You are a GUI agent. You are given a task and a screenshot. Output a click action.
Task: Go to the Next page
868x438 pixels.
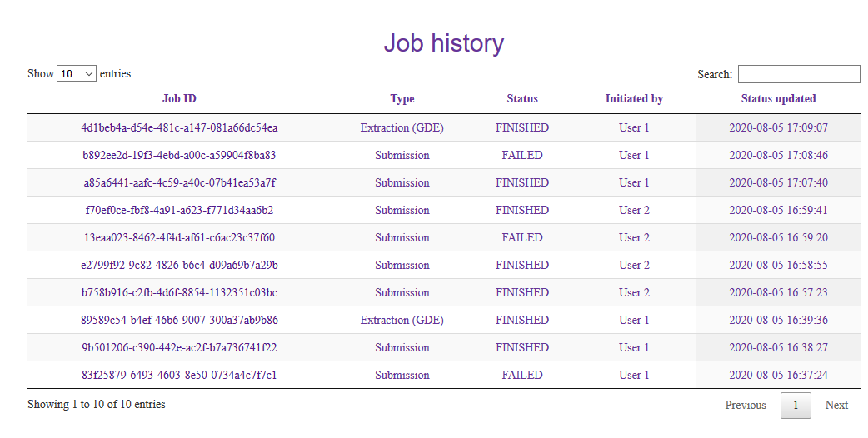(836, 406)
